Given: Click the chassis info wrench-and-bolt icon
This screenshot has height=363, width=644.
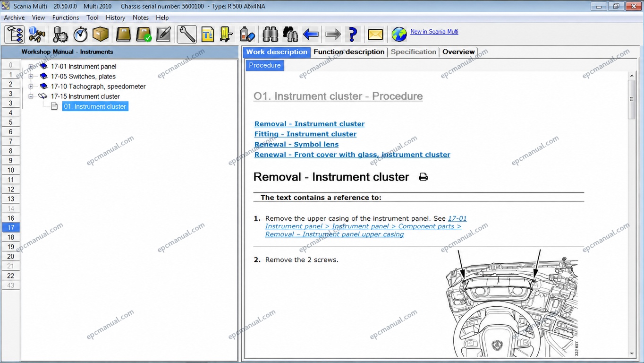Looking at the screenshot, I should click(37, 35).
